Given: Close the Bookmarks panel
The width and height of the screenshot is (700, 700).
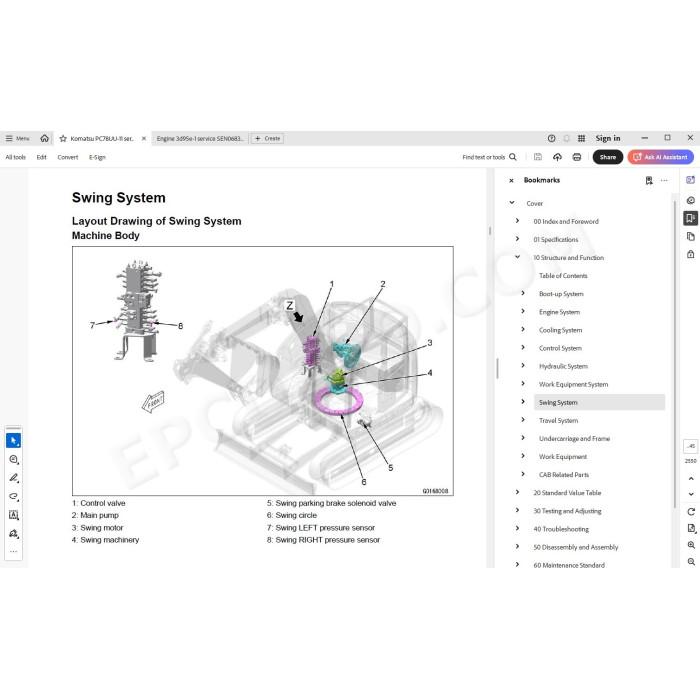Looking at the screenshot, I should (511, 180).
